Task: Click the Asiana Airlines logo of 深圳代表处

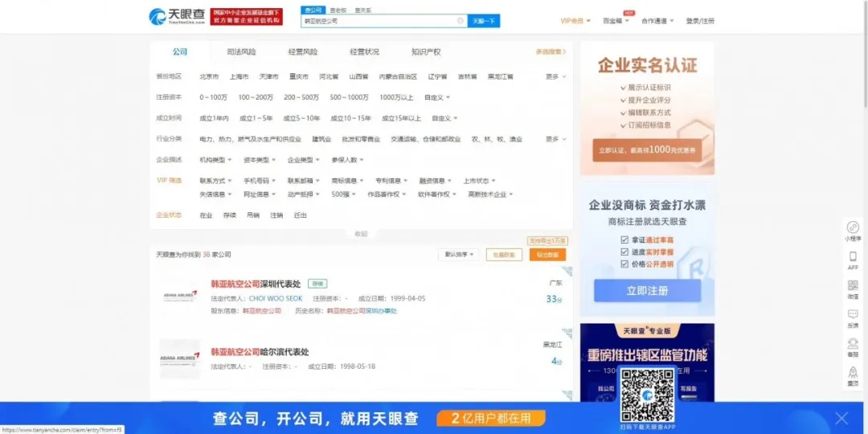Action: pyautogui.click(x=180, y=297)
